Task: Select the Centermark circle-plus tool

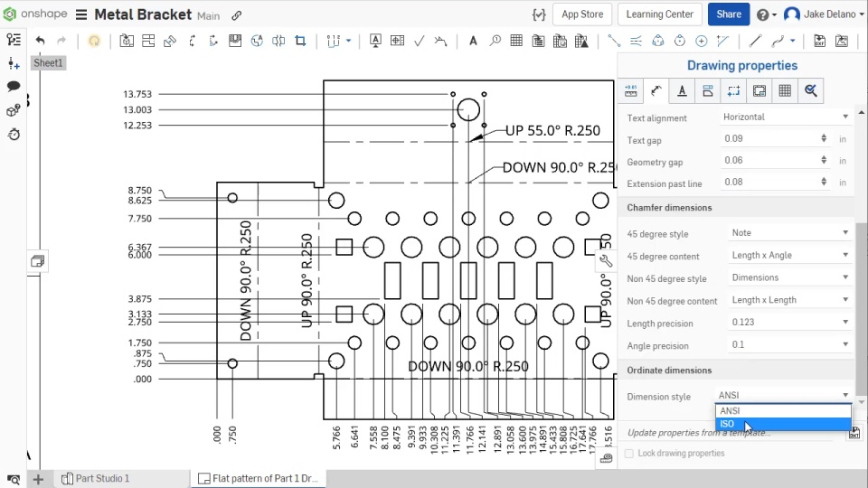Action: [x=702, y=41]
